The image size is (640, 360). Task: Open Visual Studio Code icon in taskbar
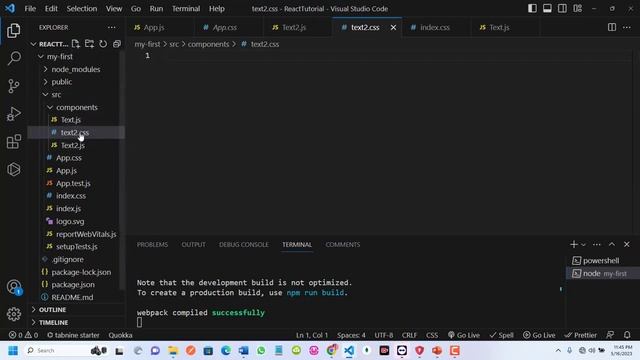click(349, 351)
